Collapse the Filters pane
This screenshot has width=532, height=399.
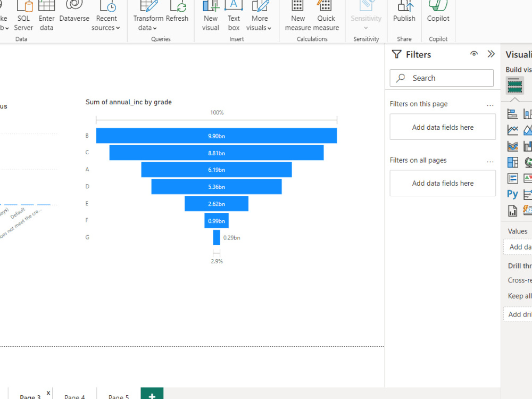[x=491, y=54]
